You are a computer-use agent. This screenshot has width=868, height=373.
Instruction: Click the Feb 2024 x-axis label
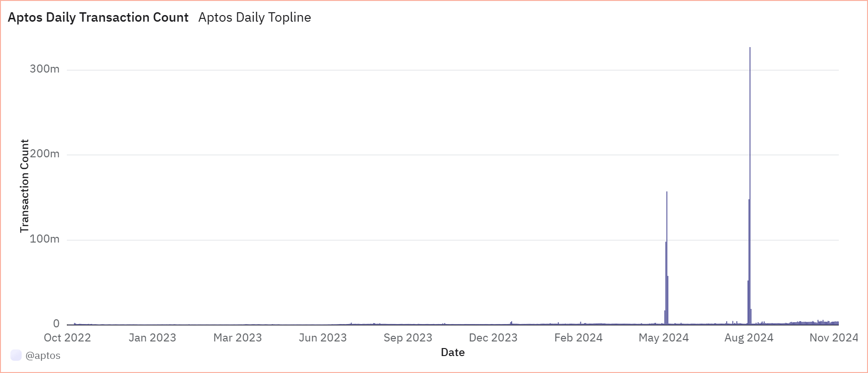(x=578, y=338)
